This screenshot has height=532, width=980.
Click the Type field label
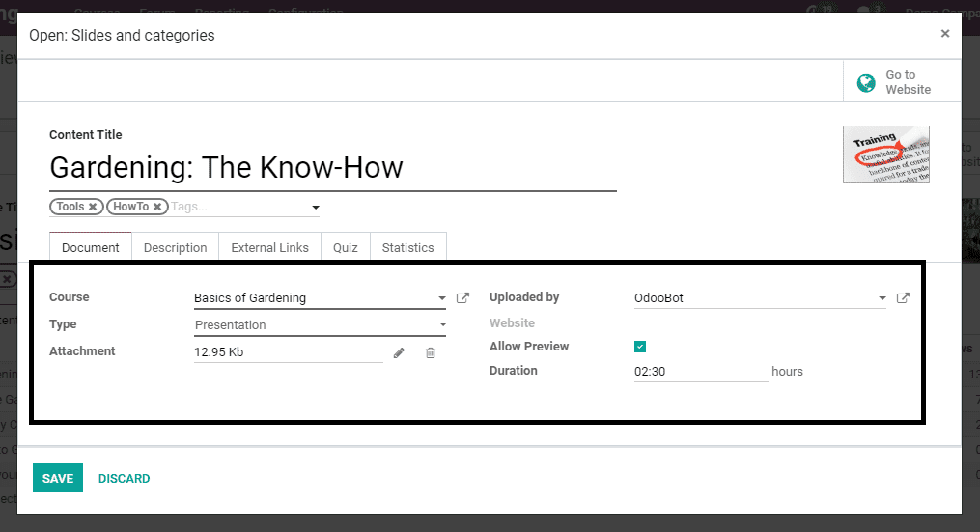click(63, 324)
